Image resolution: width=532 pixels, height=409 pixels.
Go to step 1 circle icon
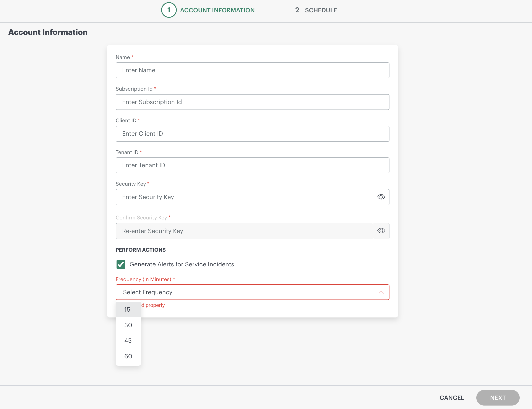[x=169, y=10]
